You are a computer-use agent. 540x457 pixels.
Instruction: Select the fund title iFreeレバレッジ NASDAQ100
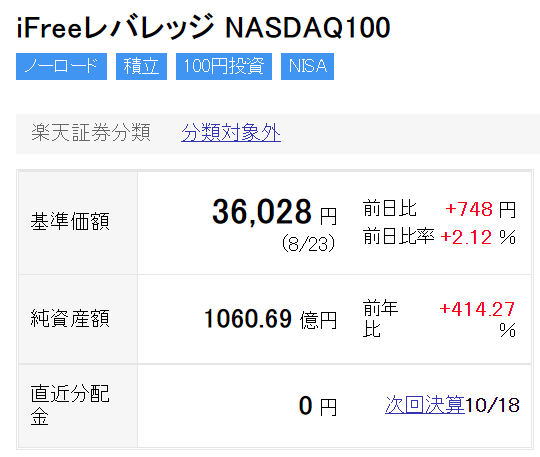[x=203, y=27]
